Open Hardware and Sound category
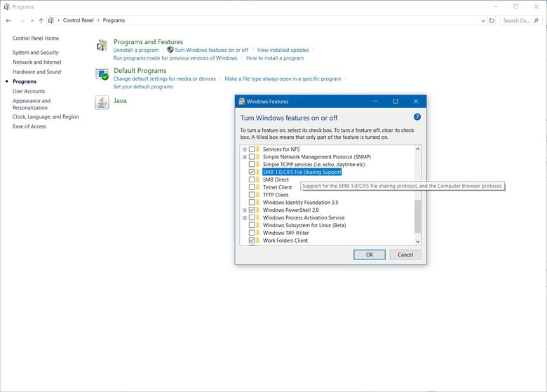Viewport: 547px width, 392px height. (x=36, y=72)
